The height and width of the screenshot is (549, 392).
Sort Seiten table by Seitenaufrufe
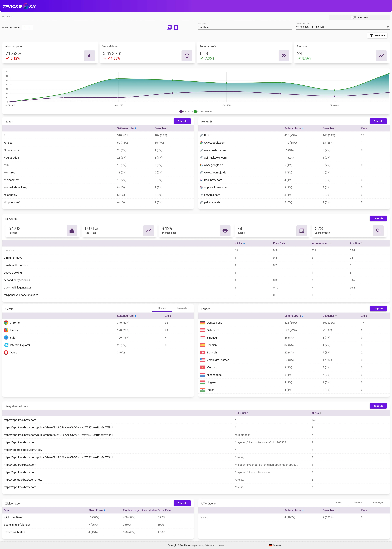point(126,128)
